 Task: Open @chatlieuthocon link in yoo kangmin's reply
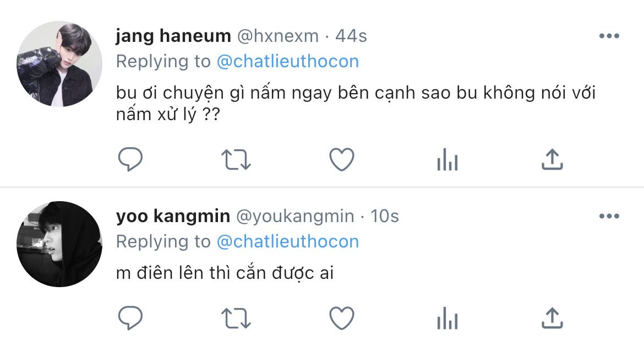[x=288, y=241]
